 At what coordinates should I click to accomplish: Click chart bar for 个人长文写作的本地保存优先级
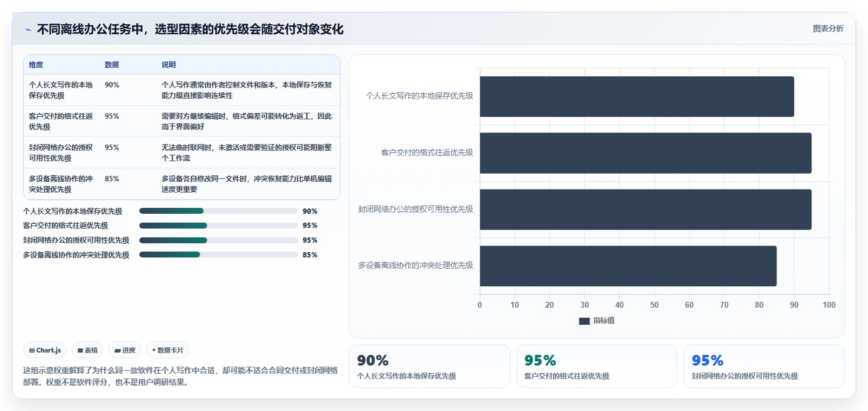click(637, 96)
